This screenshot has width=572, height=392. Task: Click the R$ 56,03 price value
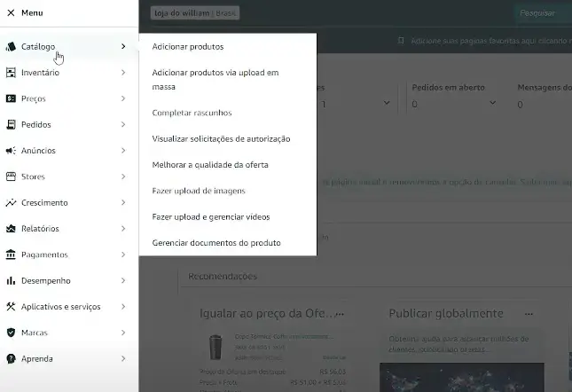[x=333, y=372]
